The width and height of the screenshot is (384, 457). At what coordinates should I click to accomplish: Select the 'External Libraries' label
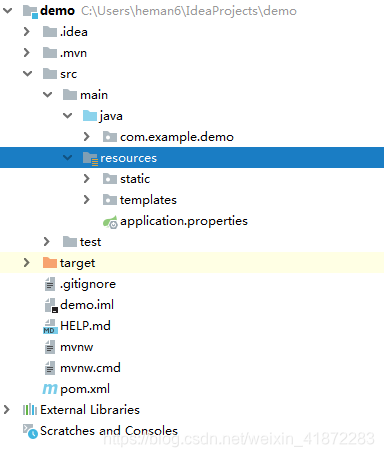[90, 410]
